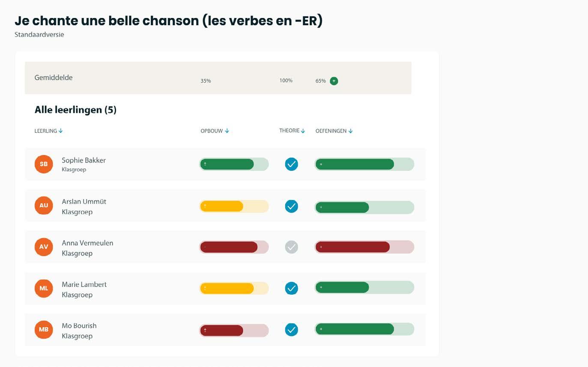Sort by the Oefeningen column arrow
The image size is (588, 367).
pyautogui.click(x=350, y=131)
